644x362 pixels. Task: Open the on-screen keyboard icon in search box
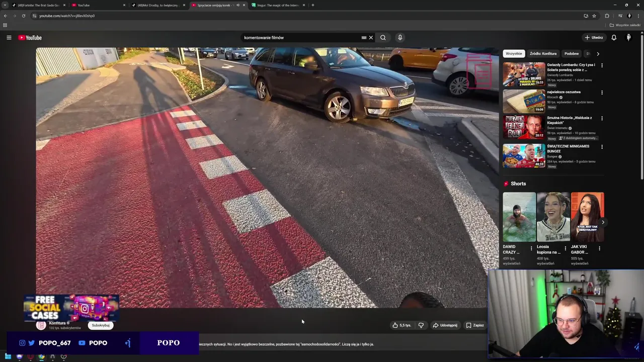tap(364, 38)
